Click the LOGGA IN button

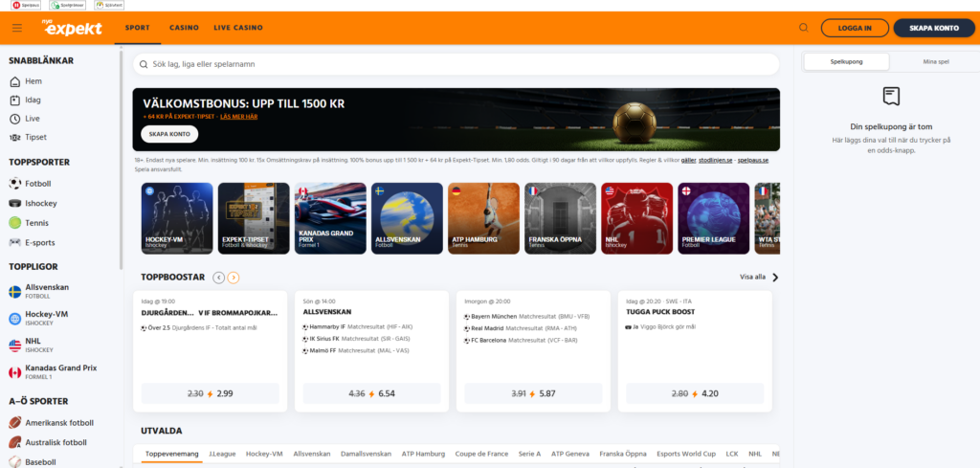coord(855,28)
